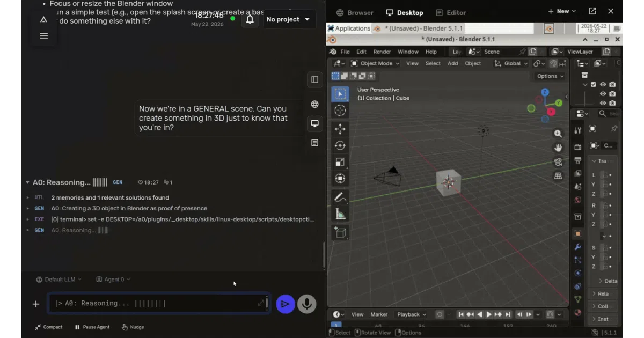Open the Render menu in Blender
This screenshot has width=644, height=338.
(x=382, y=52)
